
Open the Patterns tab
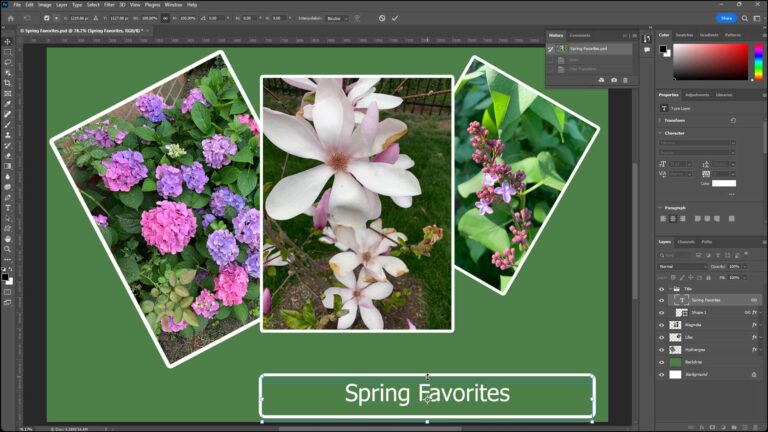pyautogui.click(x=733, y=35)
